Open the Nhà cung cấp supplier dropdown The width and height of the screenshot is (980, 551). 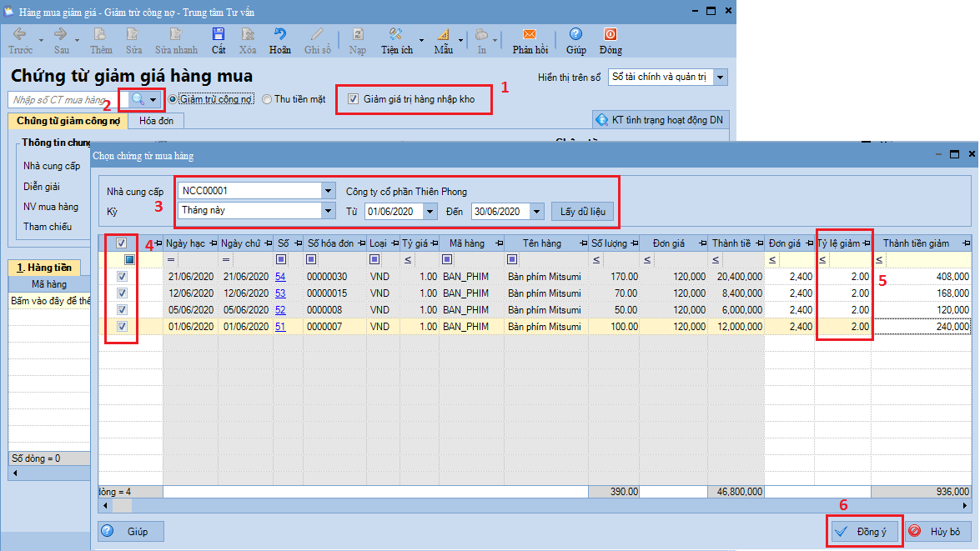pos(328,191)
